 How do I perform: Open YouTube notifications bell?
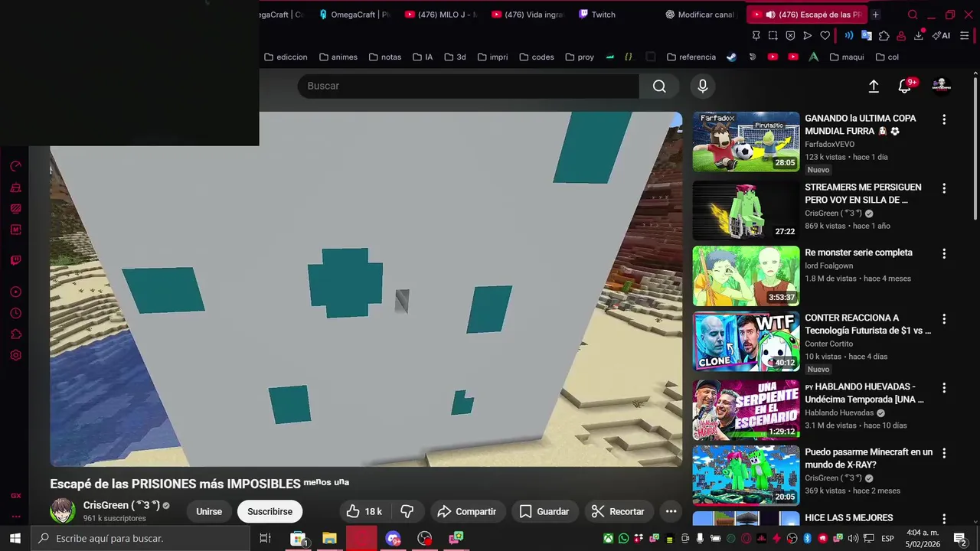904,86
